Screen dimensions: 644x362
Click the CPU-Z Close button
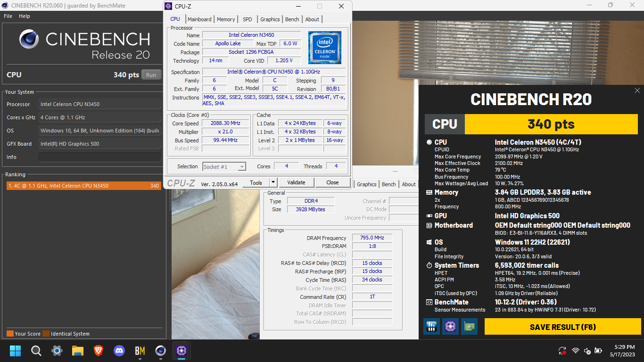click(332, 182)
